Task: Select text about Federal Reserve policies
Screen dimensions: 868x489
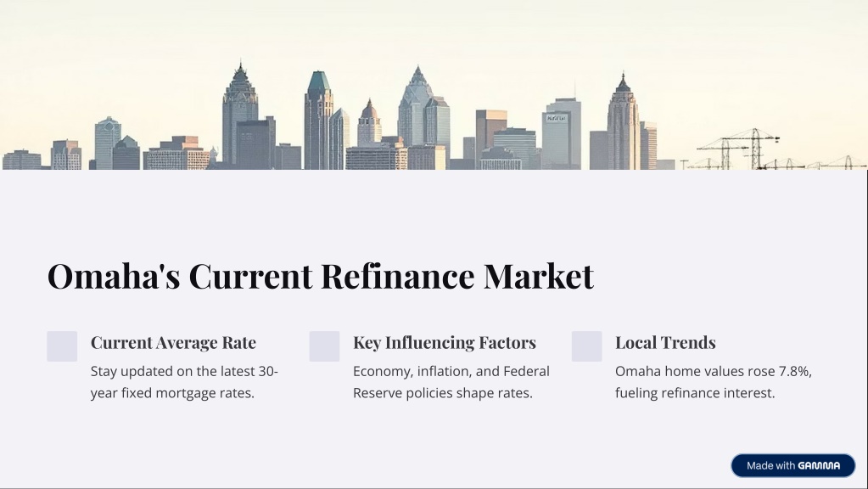Action: (x=451, y=382)
